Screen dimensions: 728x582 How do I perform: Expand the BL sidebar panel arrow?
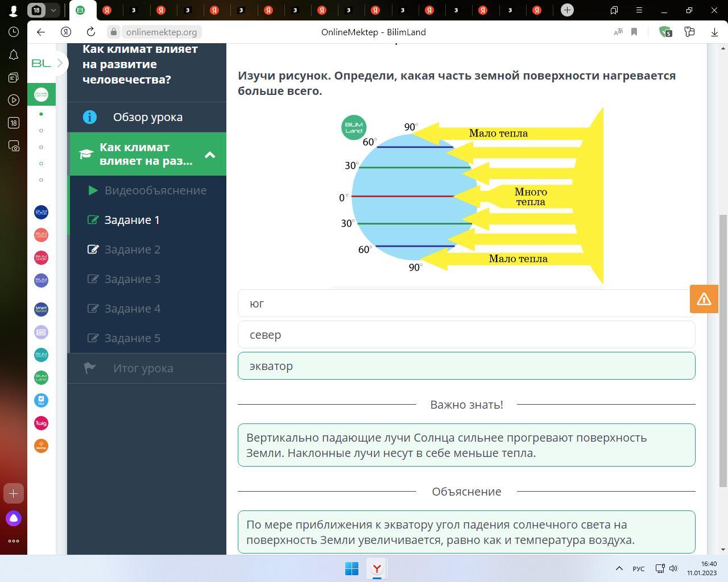(x=59, y=63)
